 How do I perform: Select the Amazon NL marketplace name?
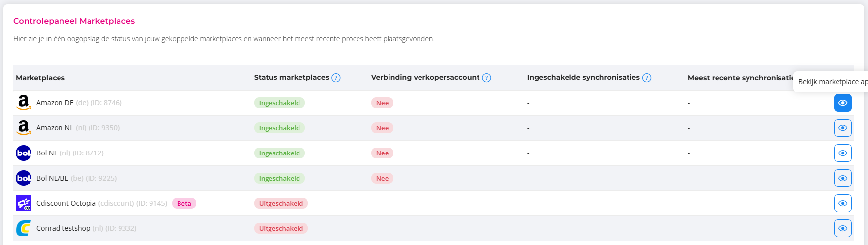pyautogui.click(x=55, y=128)
